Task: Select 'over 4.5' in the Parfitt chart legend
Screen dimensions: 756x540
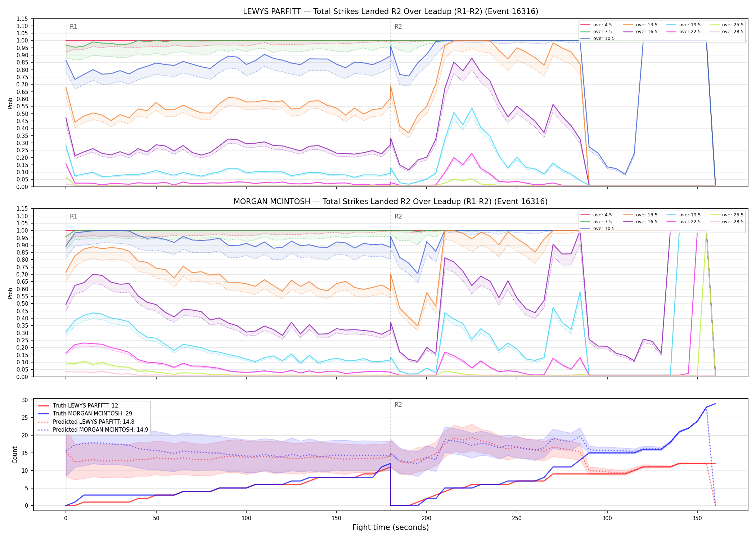Action: point(596,25)
